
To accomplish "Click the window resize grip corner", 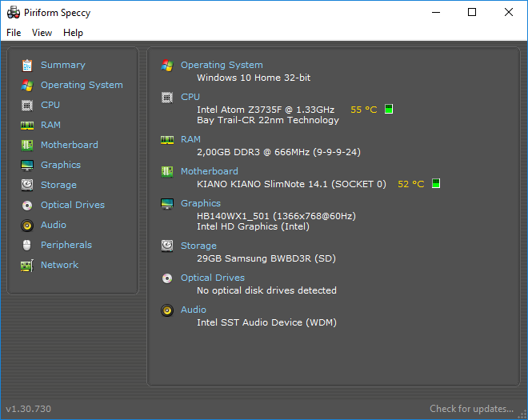I will (x=523, y=415).
